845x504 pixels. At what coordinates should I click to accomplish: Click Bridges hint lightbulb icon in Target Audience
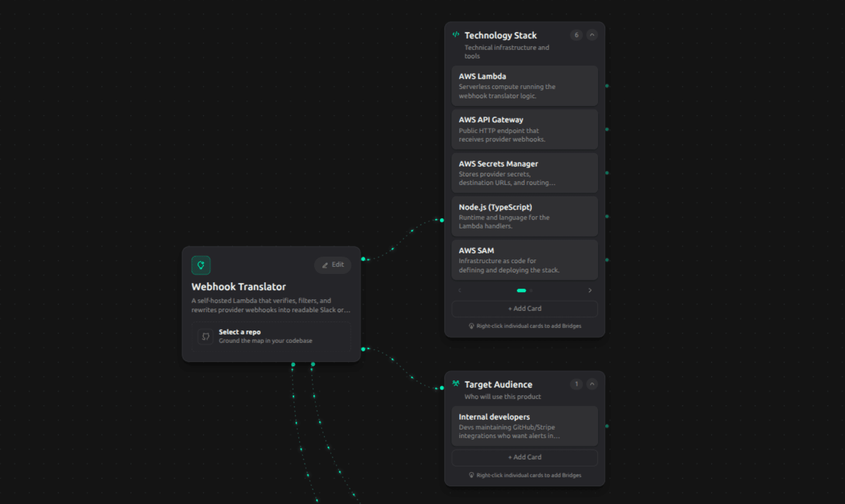click(x=471, y=475)
